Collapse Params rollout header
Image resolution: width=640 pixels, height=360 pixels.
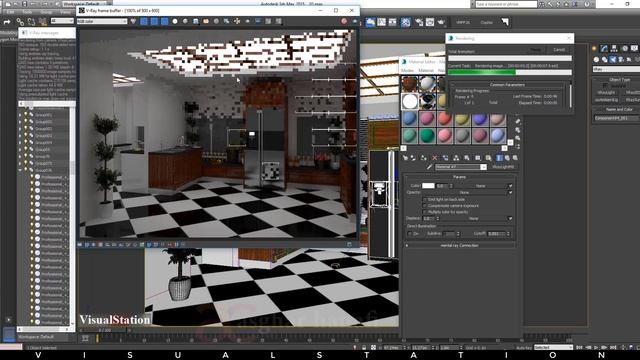(x=460, y=177)
